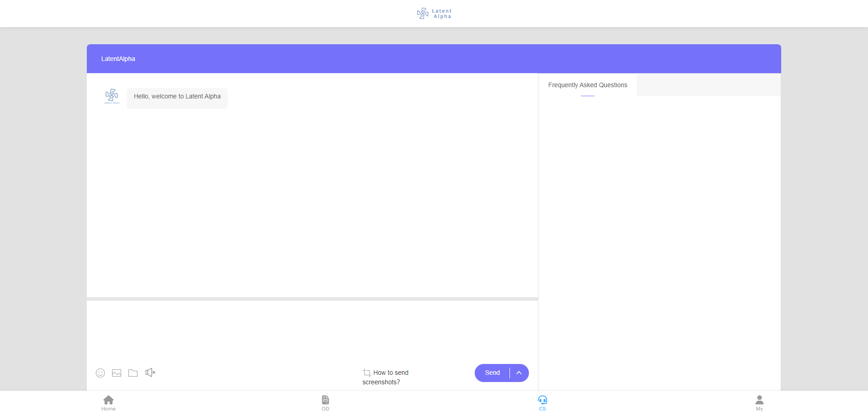Viewport: 868px width, 415px height.
Task: Open the OD document icon
Action: pos(325,403)
